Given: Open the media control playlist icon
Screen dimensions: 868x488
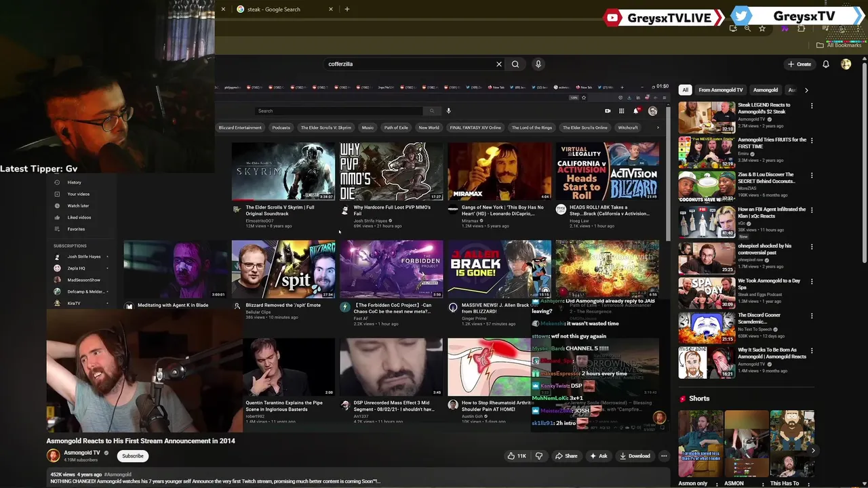Looking at the screenshot, I should pyautogui.click(x=825, y=28).
